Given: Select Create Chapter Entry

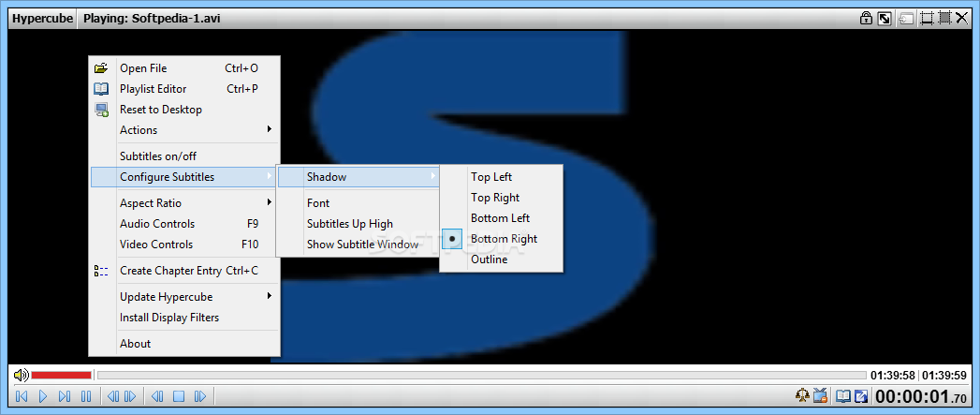Looking at the screenshot, I should pos(184,271).
